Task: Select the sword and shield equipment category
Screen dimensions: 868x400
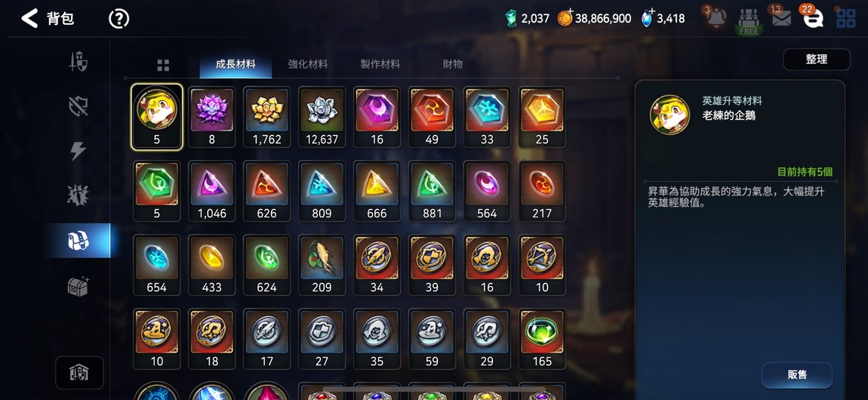Action: [x=78, y=61]
